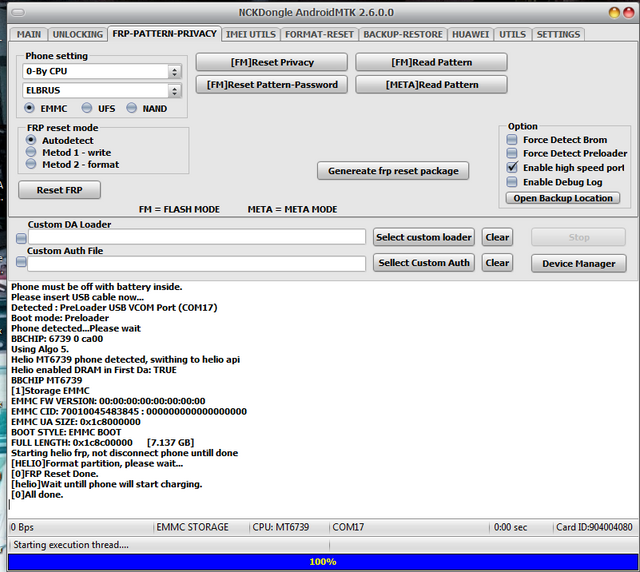Screen dimensions: 640x572
Task: Enable Force Detect Brom checkbox
Action: coord(512,140)
